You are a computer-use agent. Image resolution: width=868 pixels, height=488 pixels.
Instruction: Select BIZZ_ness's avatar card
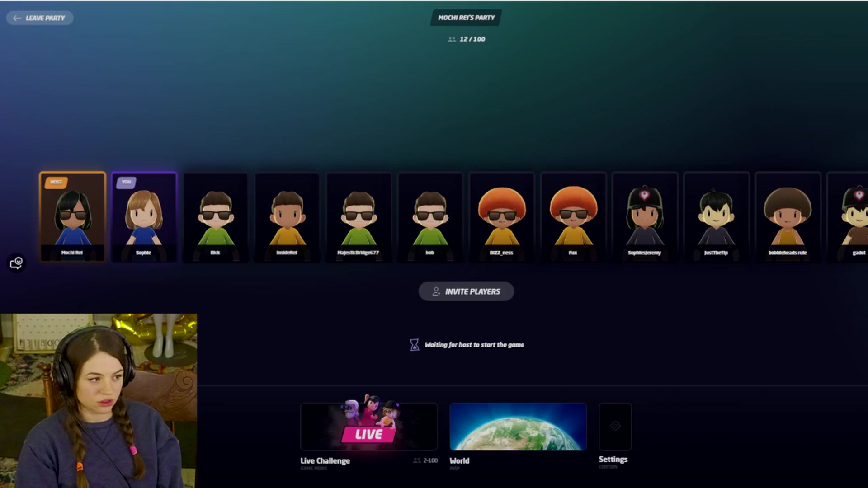pyautogui.click(x=501, y=217)
